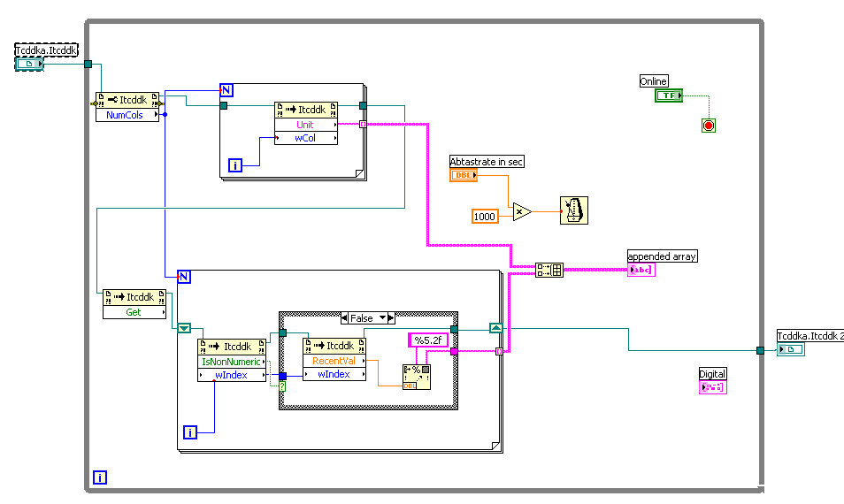Select the IsNonNumeric property row
Viewport: 844px width, 504px height.
(232, 362)
